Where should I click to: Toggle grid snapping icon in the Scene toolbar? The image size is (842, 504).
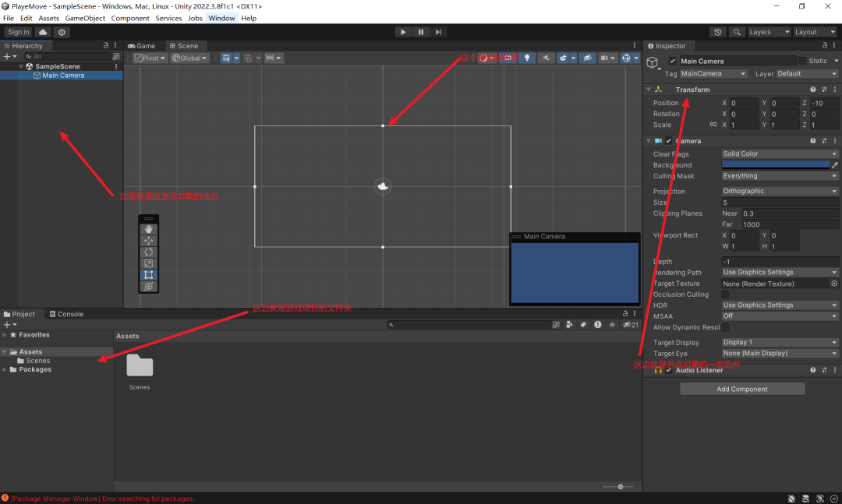click(x=226, y=58)
